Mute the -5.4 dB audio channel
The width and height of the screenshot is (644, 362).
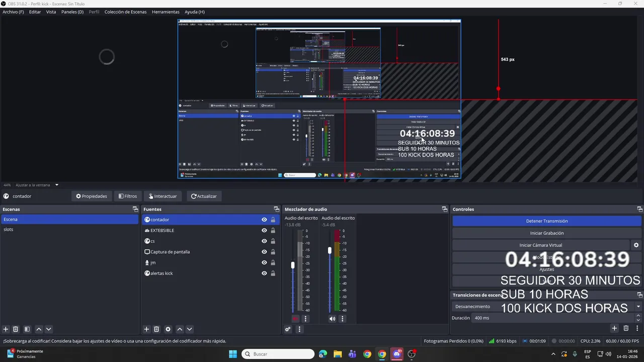pos(332,319)
